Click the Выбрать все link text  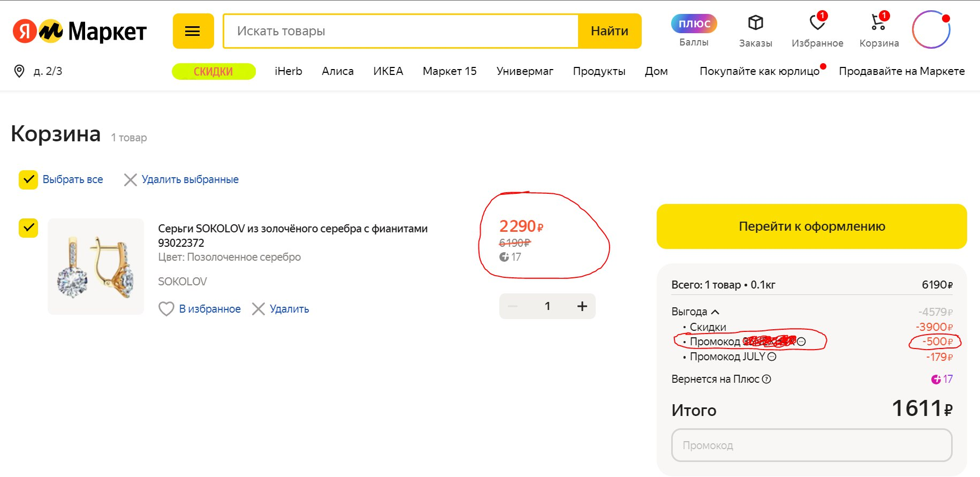(x=73, y=179)
